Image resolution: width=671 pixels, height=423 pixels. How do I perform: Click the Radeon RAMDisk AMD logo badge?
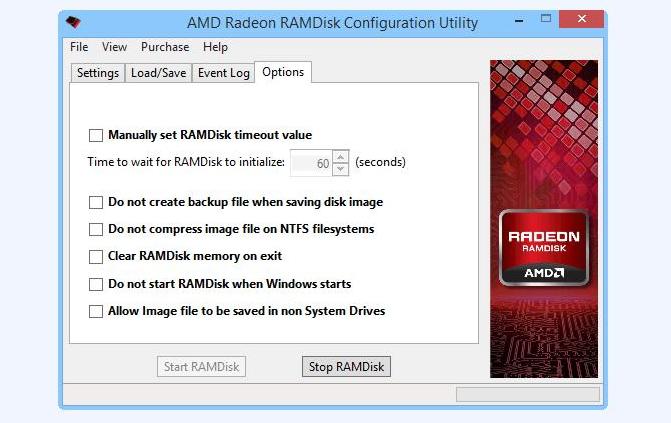pos(544,248)
